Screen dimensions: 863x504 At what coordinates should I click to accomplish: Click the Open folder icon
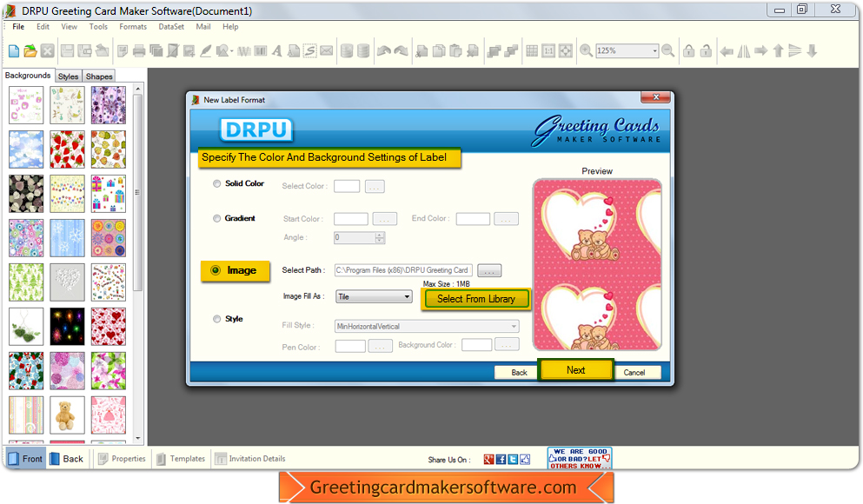(x=30, y=51)
